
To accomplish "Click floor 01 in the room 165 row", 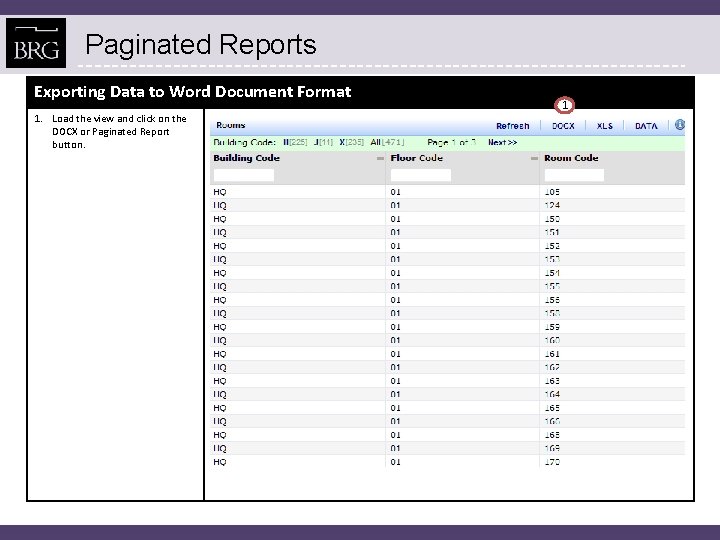I will point(395,408).
